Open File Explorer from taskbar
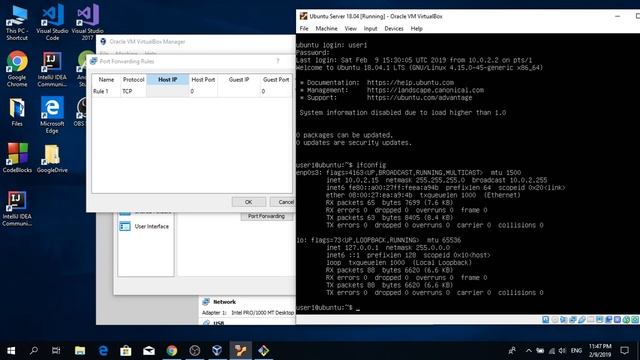The height and width of the screenshot is (360, 640). tap(80, 351)
